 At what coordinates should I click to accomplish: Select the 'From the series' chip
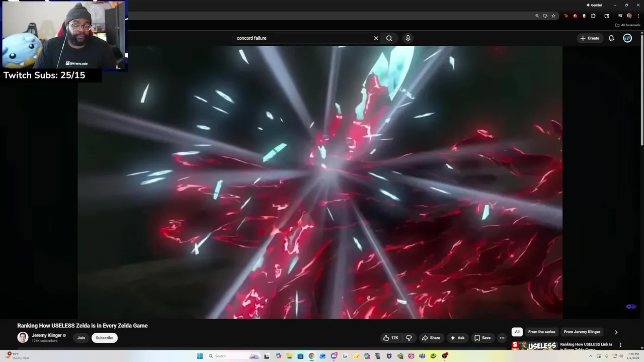pos(542,332)
